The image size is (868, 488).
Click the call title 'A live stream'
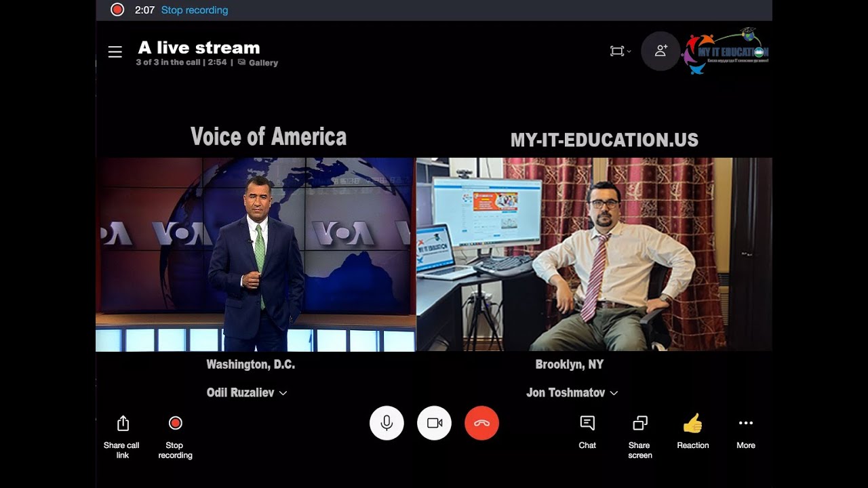coord(199,47)
